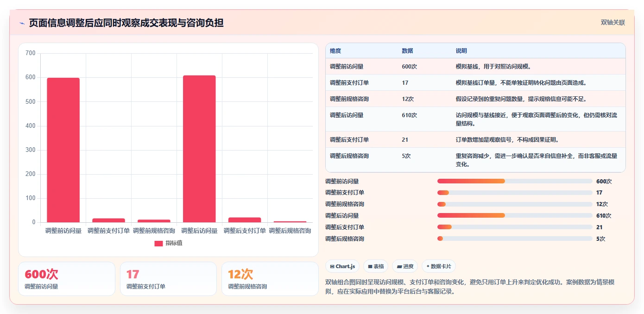Viewport: 644px width, 314px height.
Task: Click the 调整前规格咨询 progress bar
Action: [x=515, y=204]
